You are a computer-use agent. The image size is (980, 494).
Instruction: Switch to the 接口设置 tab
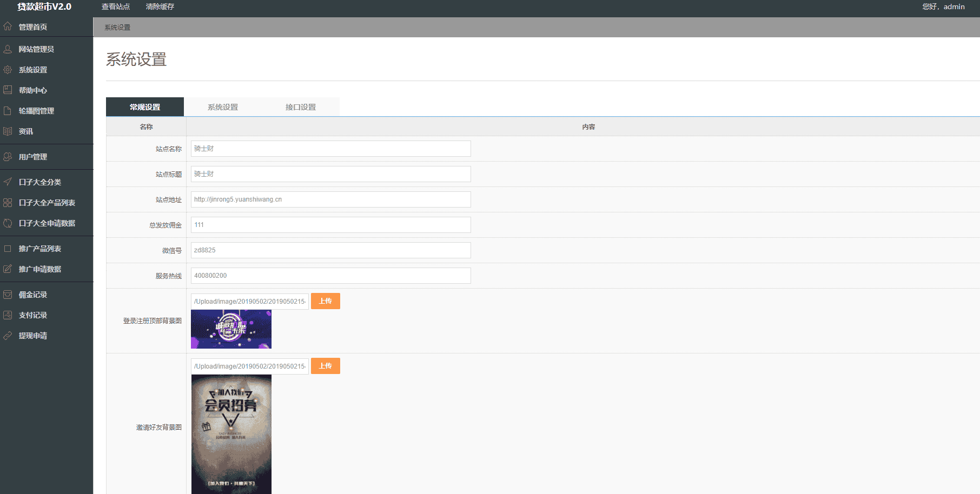pos(301,107)
